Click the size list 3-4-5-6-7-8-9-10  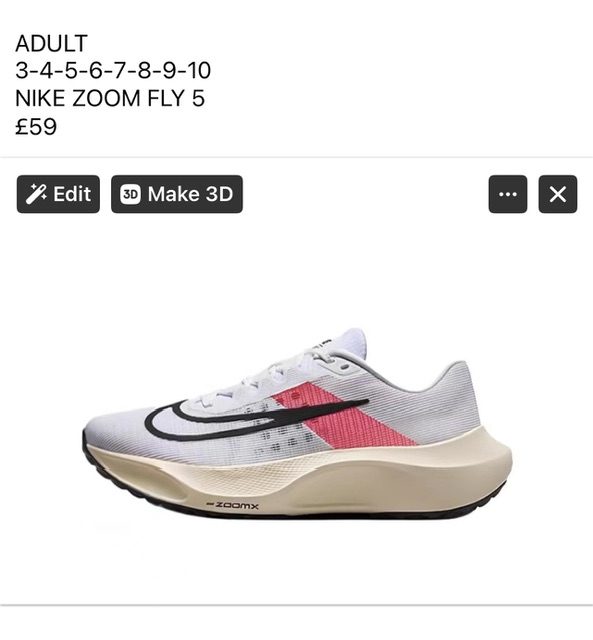coord(113,71)
